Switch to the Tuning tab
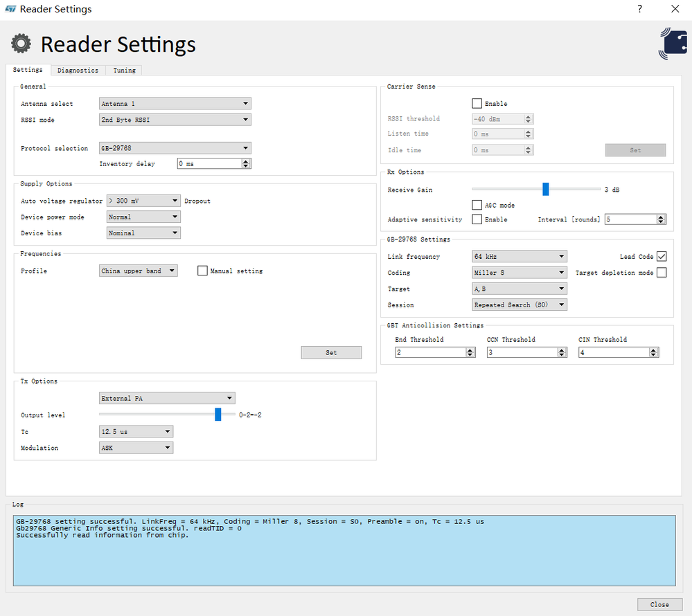The width and height of the screenshot is (692, 616). click(124, 70)
